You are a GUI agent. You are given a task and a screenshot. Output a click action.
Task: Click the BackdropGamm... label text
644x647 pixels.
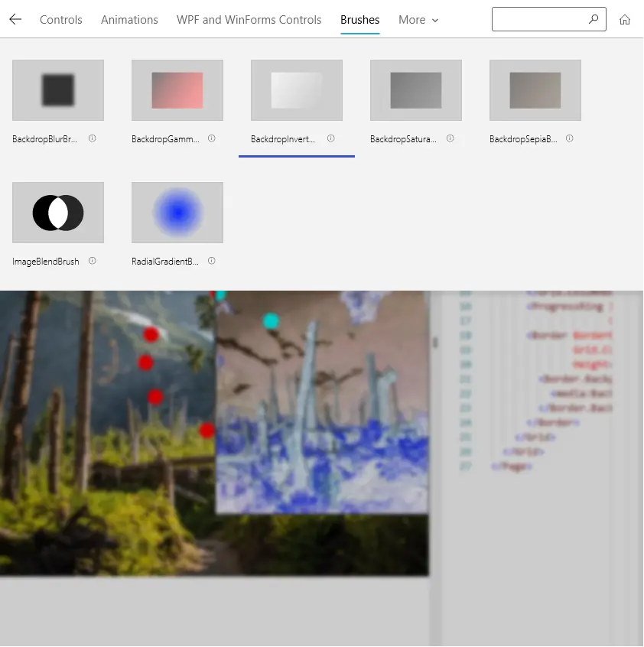pyautogui.click(x=165, y=139)
